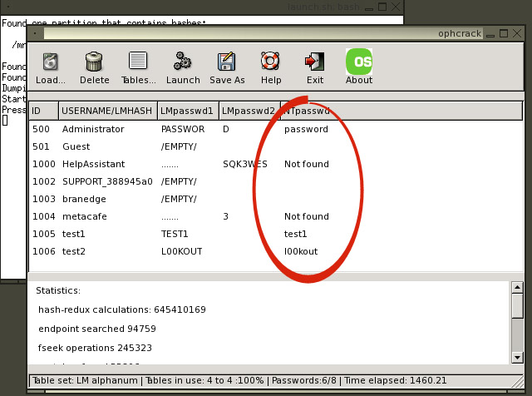Click the TEST1 LMpasswd1 cell
This screenshot has height=396, width=532.
point(175,234)
